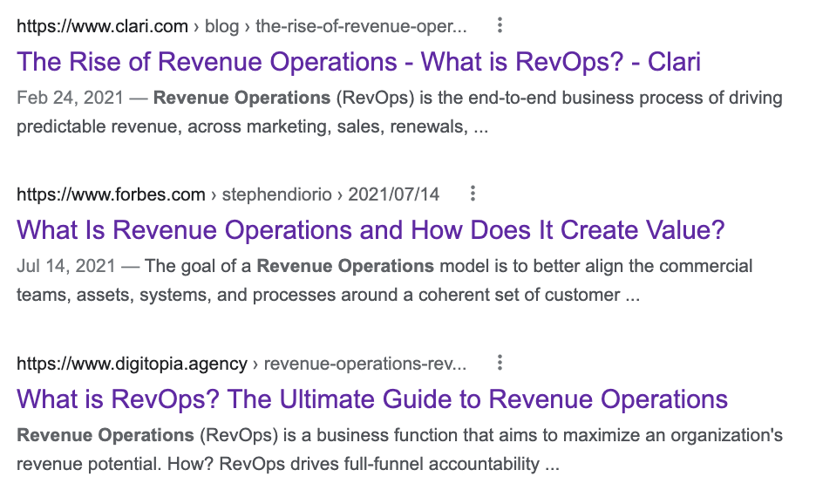Click the blog breadcrumb segment under Clari
Screen dimensions: 816x504
point(222,26)
